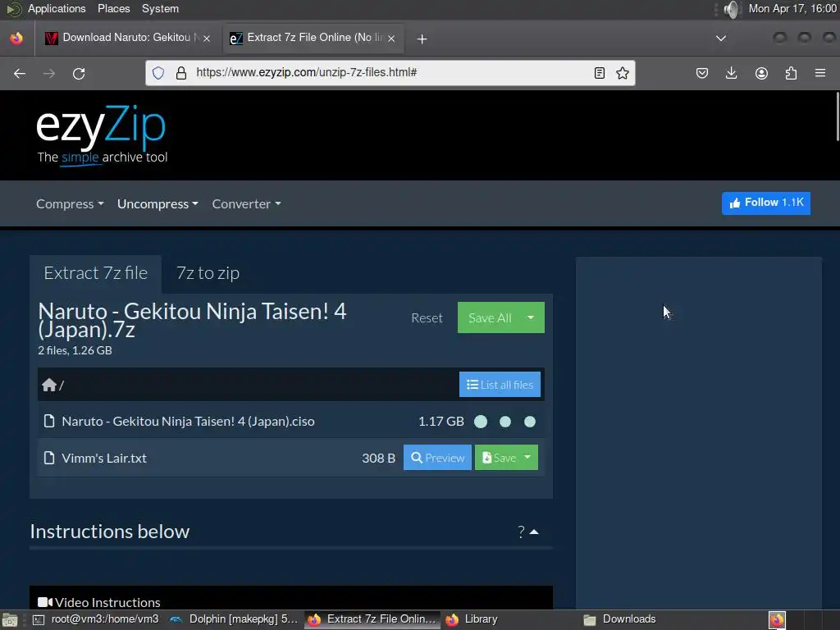Open the Converter dropdown menu
This screenshot has width=840, height=630.
(246, 203)
